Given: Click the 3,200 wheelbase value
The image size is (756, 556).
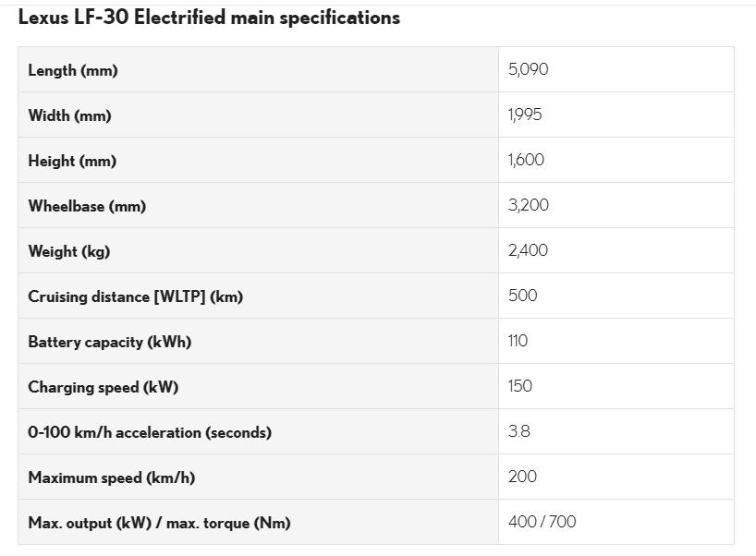Looking at the screenshot, I should tap(528, 205).
